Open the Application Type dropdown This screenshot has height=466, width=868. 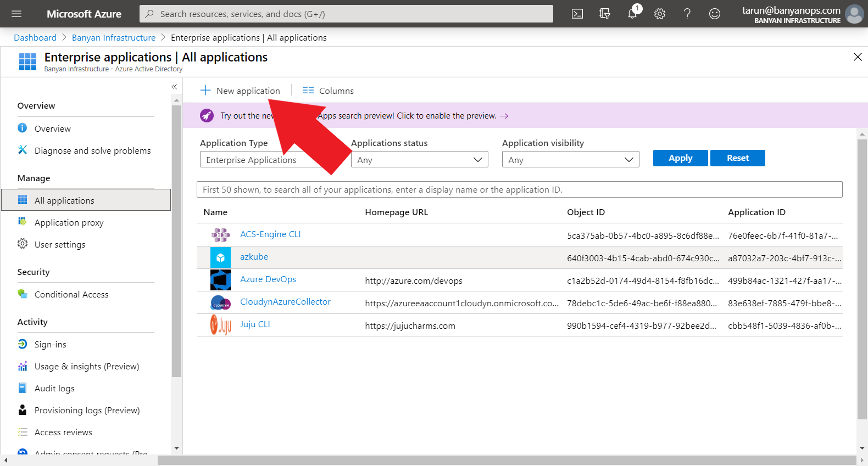coord(269,160)
